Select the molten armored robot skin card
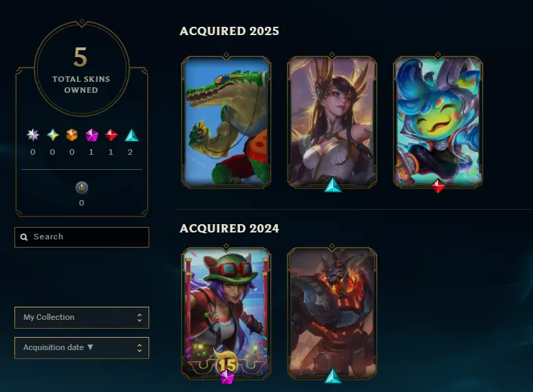Screen dimensions: 533x392 [x=332, y=313]
